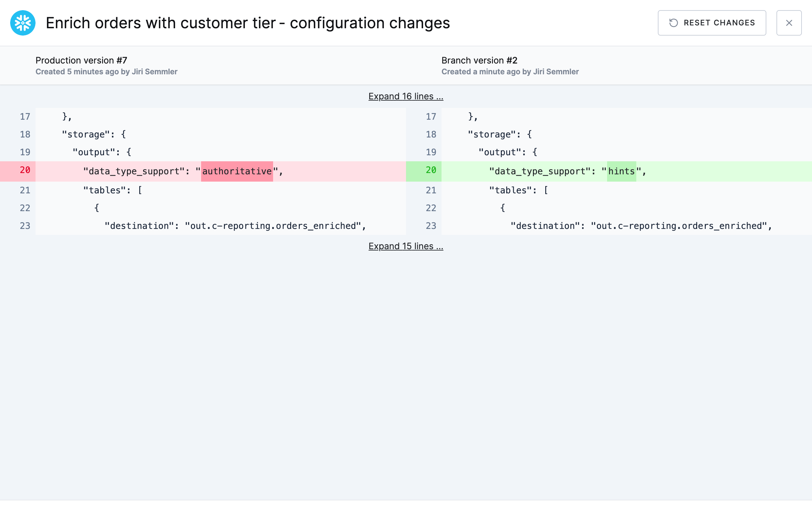Click the "Branch version #2" heading
This screenshot has width=812, height=508.
479,60
